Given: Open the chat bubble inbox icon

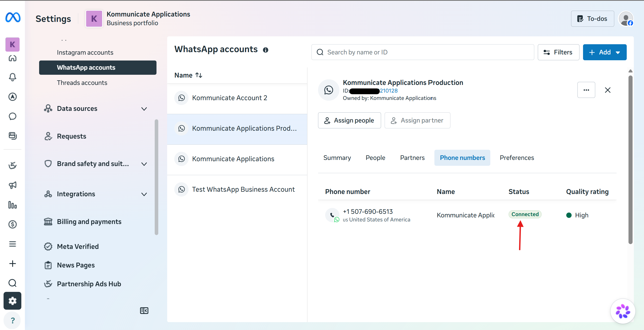Looking at the screenshot, I should (12, 116).
